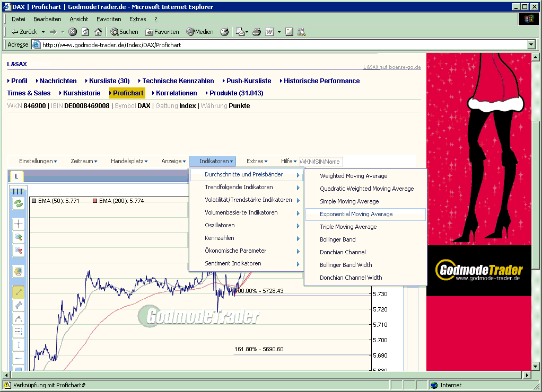Click the push-update screen icon in the sidebar
The image size is (542, 392).
click(x=18, y=270)
